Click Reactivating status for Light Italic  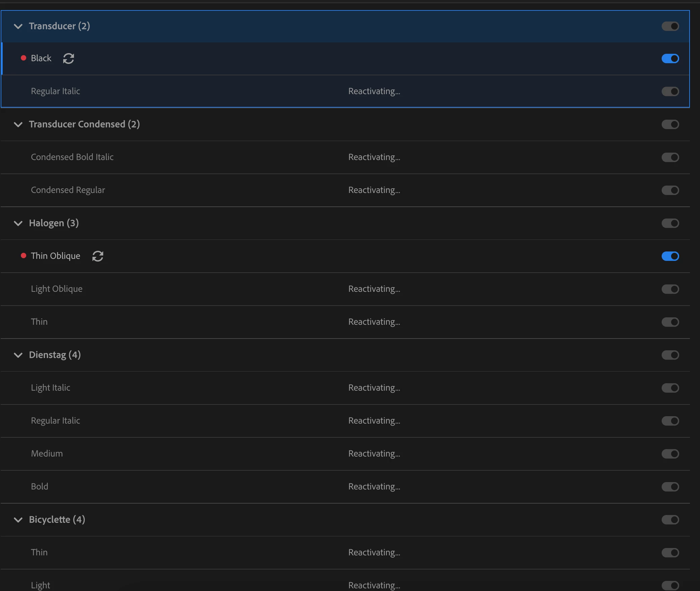coord(374,388)
